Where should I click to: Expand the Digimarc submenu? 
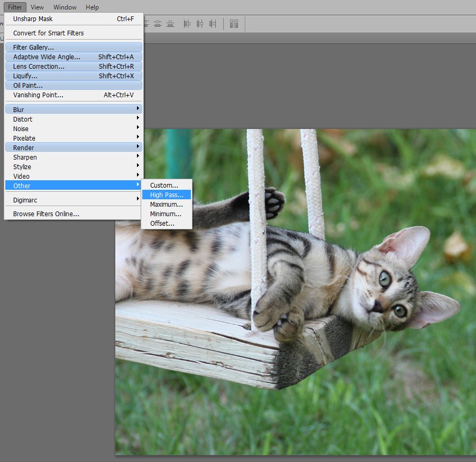(x=74, y=200)
